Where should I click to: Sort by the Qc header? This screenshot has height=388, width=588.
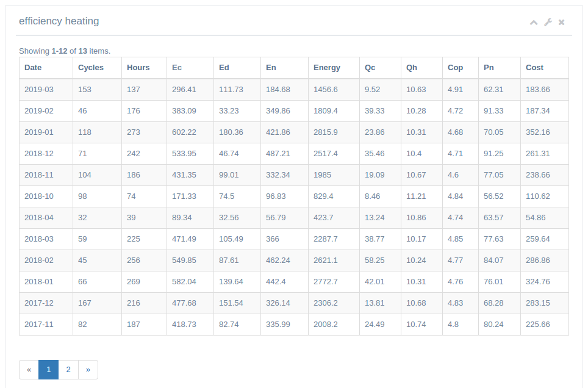click(x=370, y=68)
